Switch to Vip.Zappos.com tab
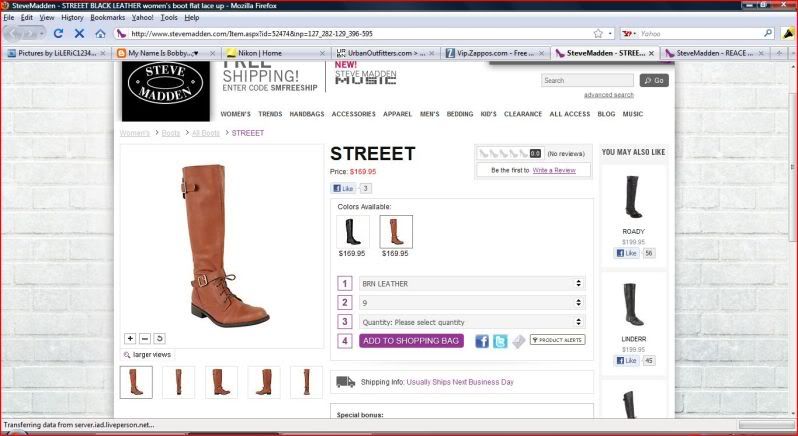The image size is (798, 436). tap(495, 53)
